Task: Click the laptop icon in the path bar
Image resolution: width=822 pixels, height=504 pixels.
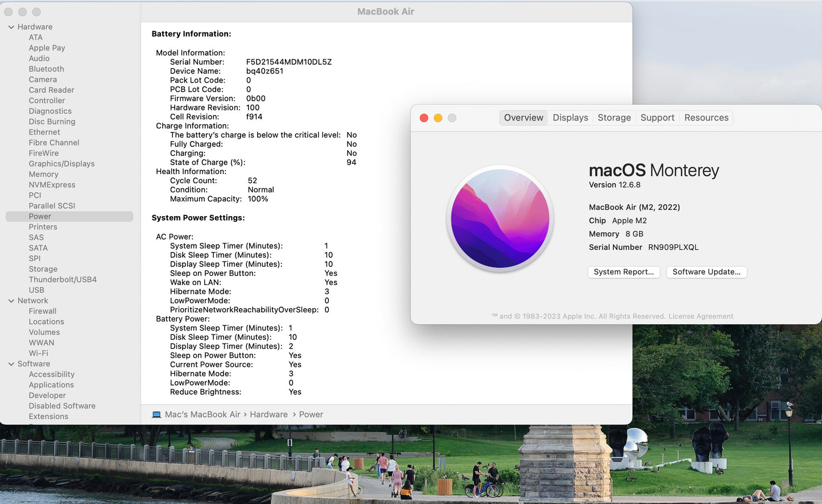Action: pos(156,415)
